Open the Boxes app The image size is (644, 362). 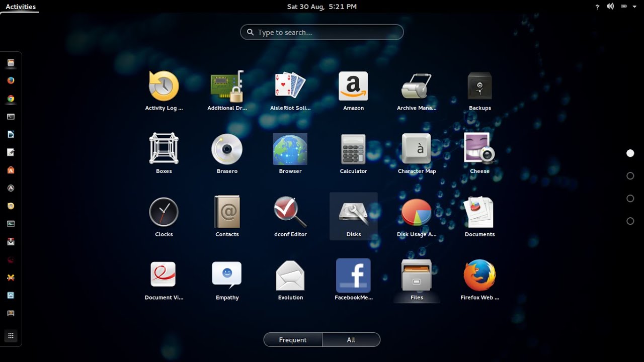164,154
